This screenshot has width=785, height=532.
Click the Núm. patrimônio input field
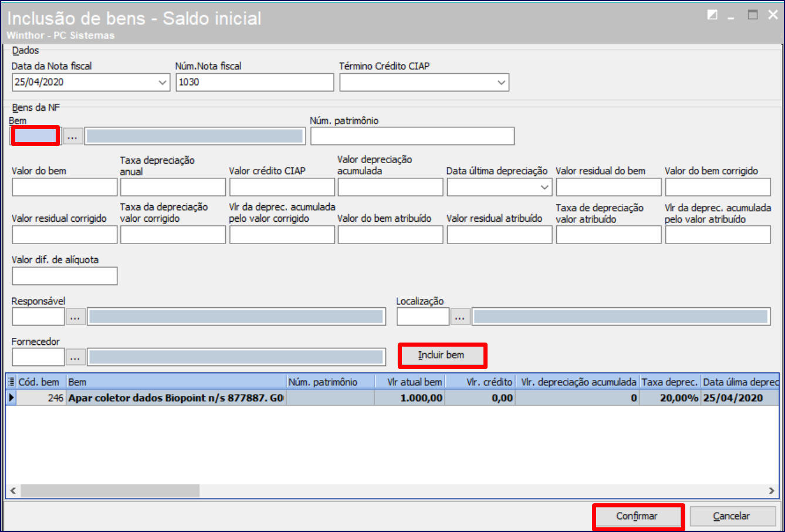point(412,136)
